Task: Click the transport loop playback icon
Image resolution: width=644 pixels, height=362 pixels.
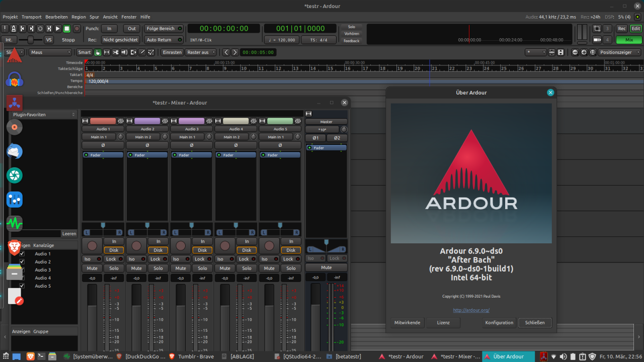Action: tap(40, 29)
